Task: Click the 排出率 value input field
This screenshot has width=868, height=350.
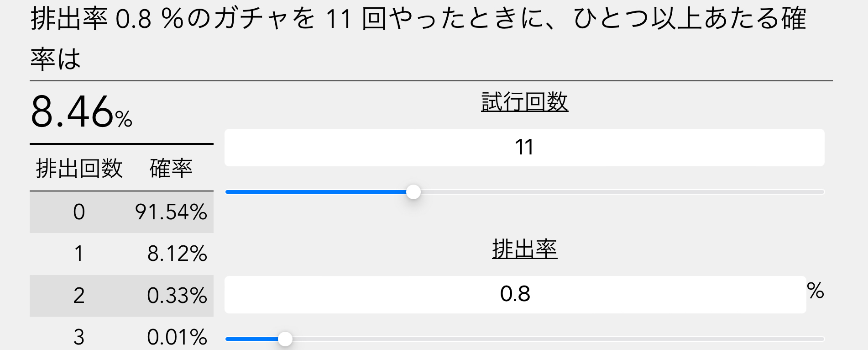Action: (x=515, y=294)
